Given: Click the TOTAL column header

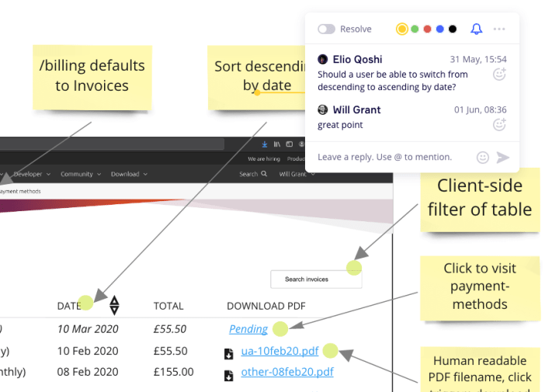Looking at the screenshot, I should (168, 306).
